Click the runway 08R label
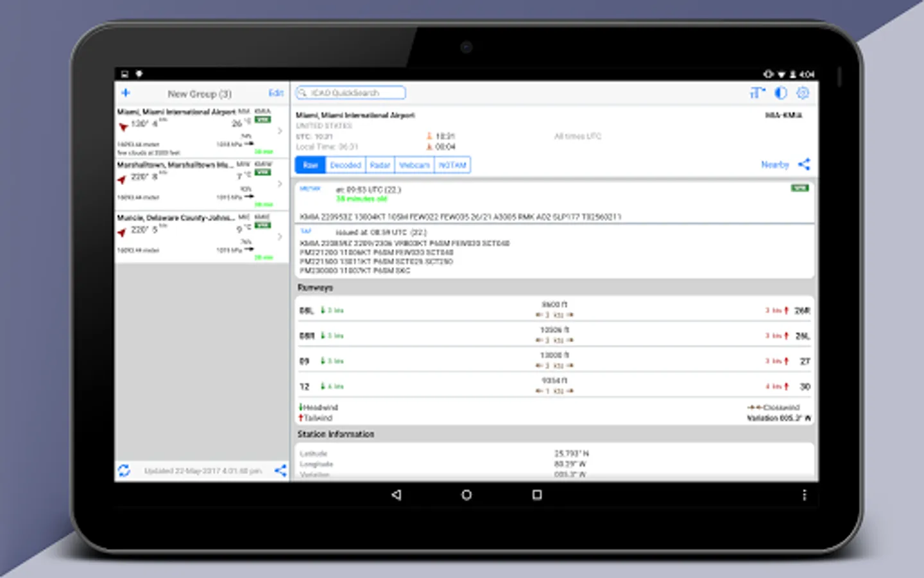 (307, 336)
